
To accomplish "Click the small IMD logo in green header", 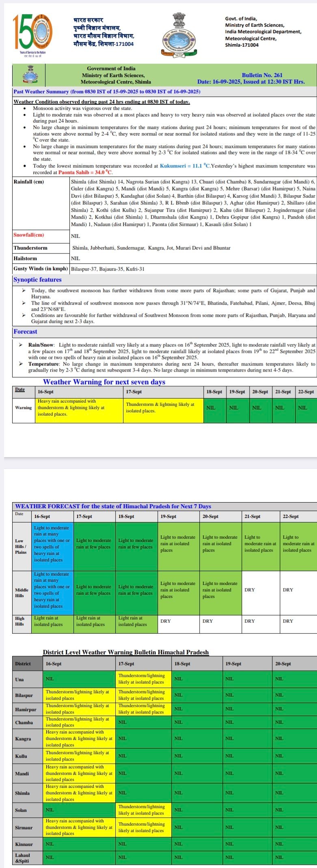I will pyautogui.click(x=28, y=75).
